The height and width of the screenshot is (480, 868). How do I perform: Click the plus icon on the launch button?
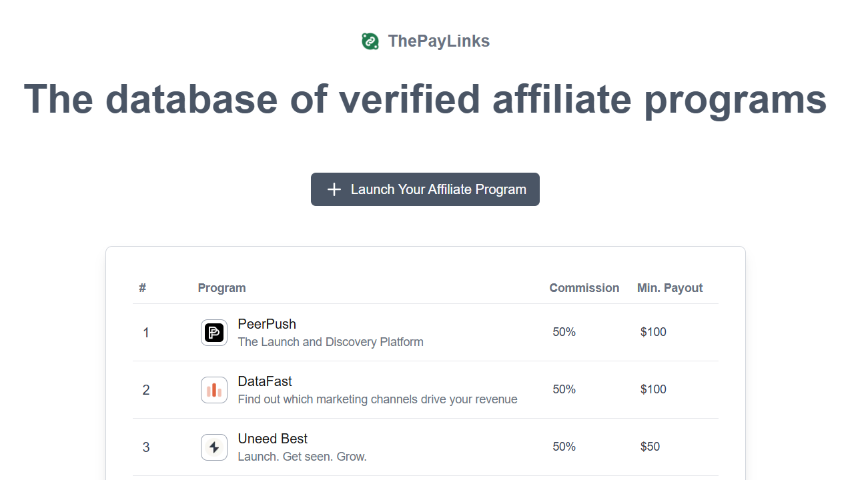tap(334, 189)
